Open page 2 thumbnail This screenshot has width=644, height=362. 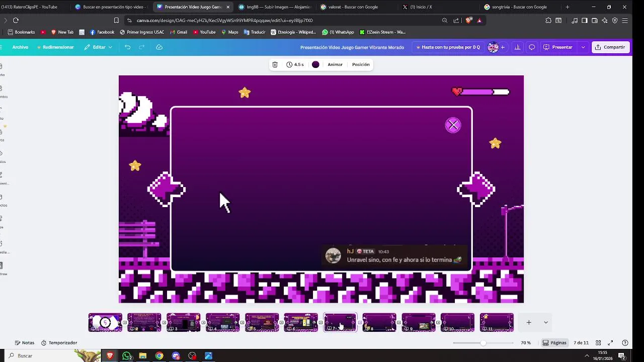click(x=144, y=322)
